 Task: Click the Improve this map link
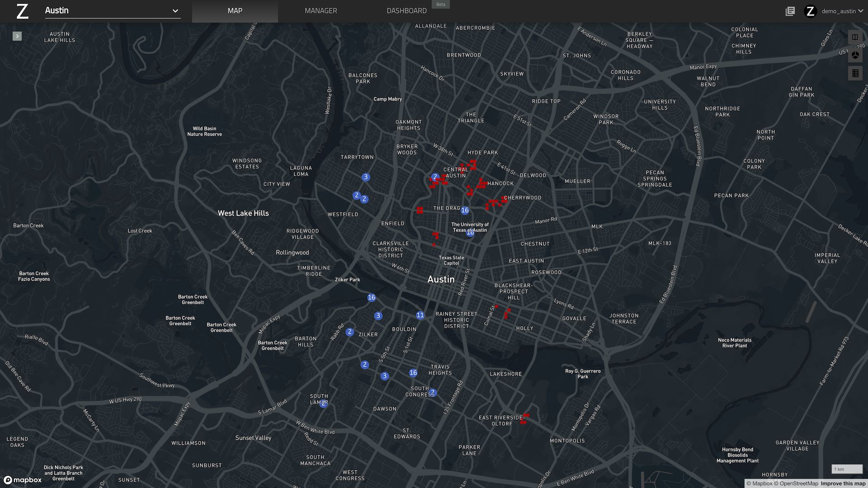pyautogui.click(x=843, y=483)
